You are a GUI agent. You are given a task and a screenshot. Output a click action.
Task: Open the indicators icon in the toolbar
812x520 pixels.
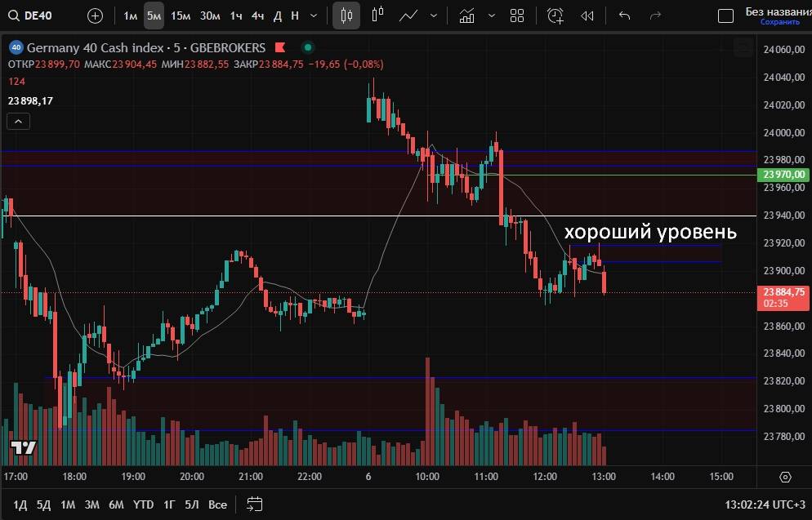click(467, 16)
